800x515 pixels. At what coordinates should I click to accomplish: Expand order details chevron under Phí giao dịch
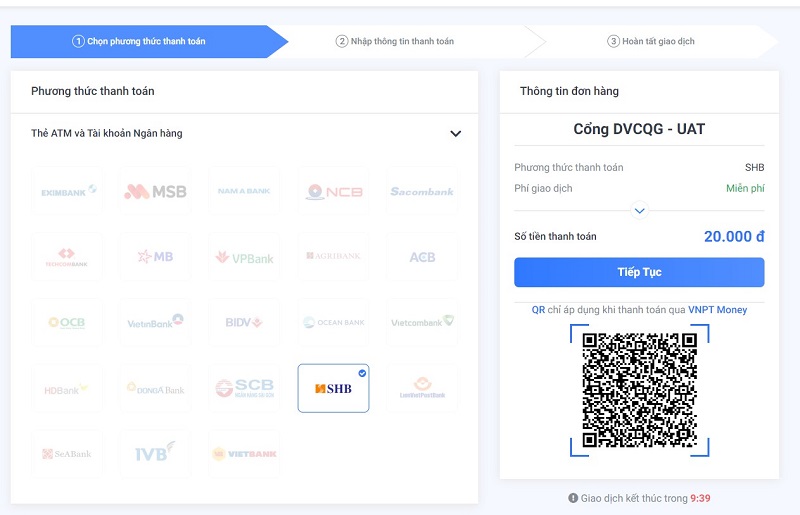point(640,210)
